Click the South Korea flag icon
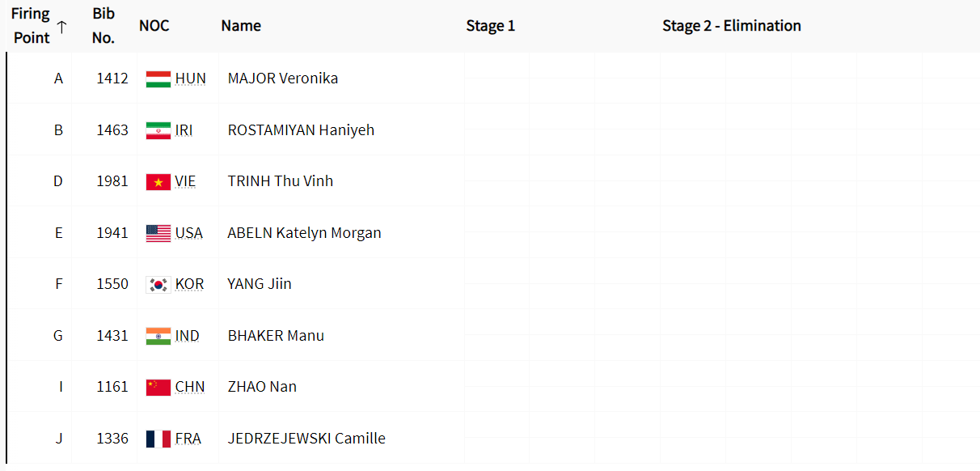 coord(158,284)
